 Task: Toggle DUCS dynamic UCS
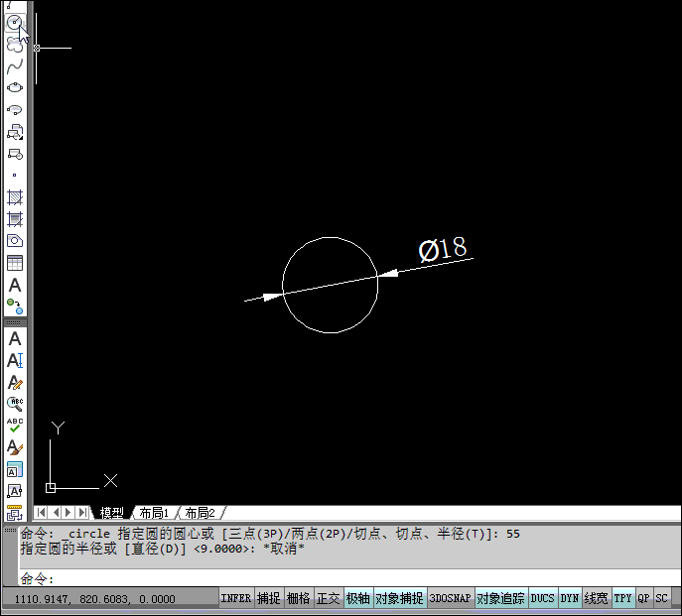pos(542,598)
